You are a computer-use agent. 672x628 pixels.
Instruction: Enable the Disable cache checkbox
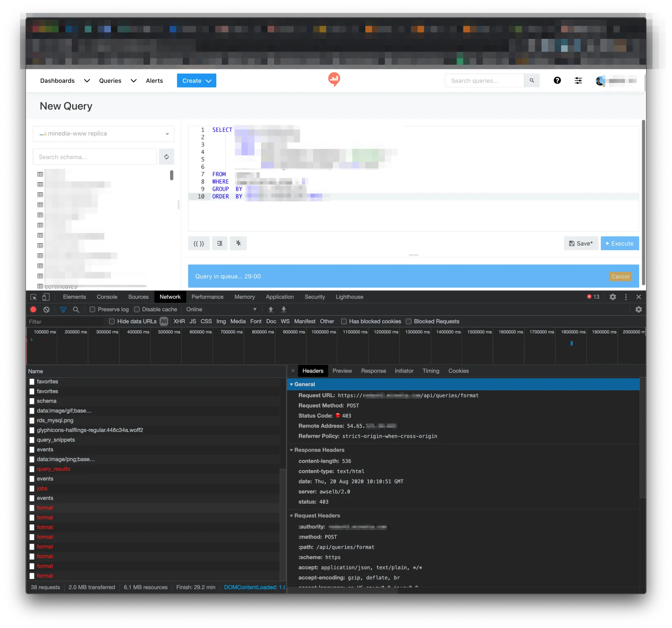pyautogui.click(x=137, y=310)
